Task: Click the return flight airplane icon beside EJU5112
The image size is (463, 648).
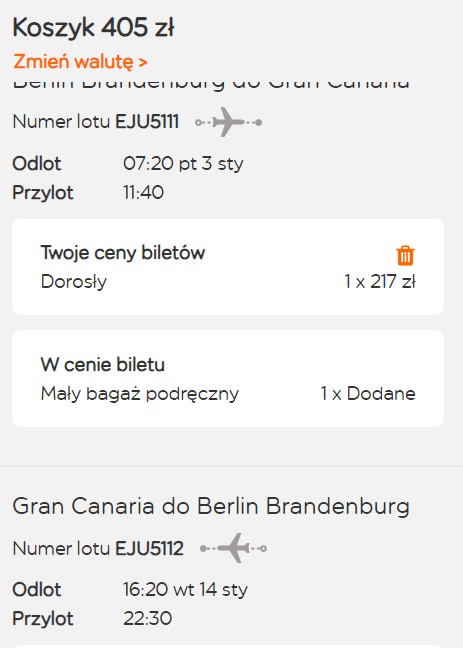Action: (x=233, y=548)
